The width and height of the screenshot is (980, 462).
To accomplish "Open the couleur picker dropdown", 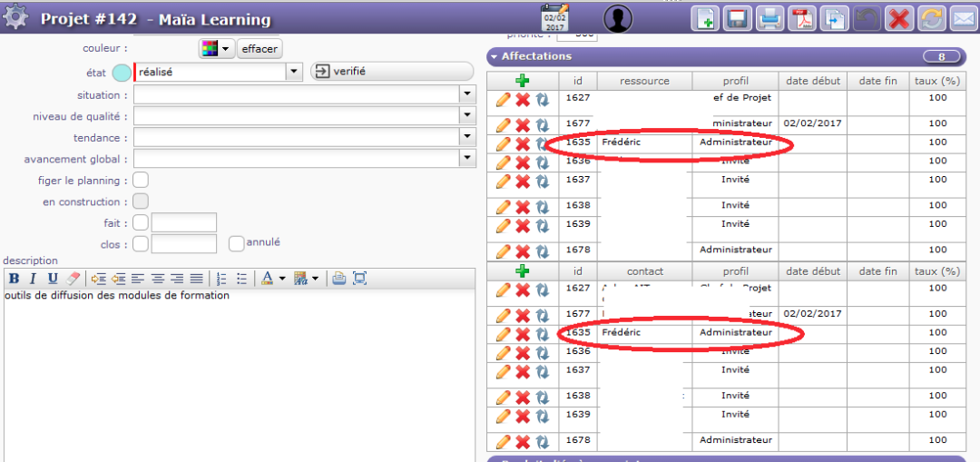I will [x=216, y=48].
